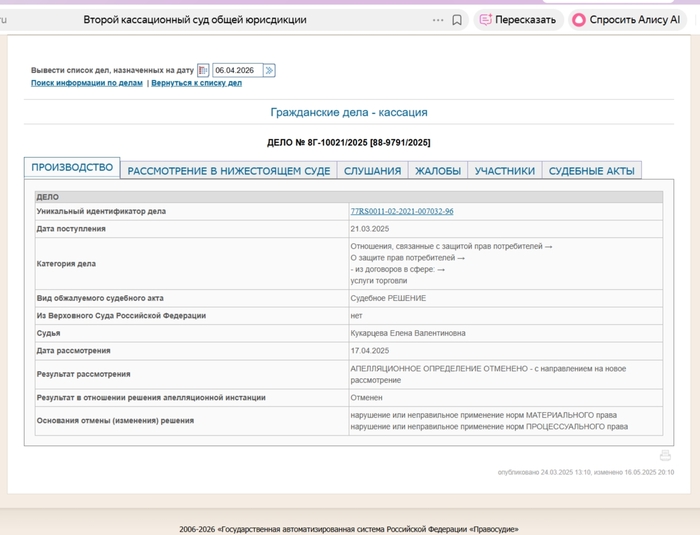Image resolution: width=700 pixels, height=535 pixels.
Task: Click the print icon below the table
Action: (665, 455)
